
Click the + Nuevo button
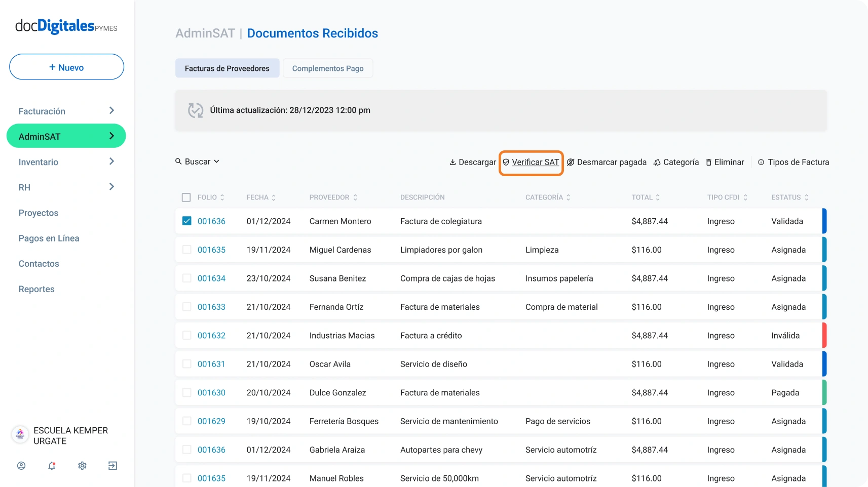pyautogui.click(x=66, y=67)
